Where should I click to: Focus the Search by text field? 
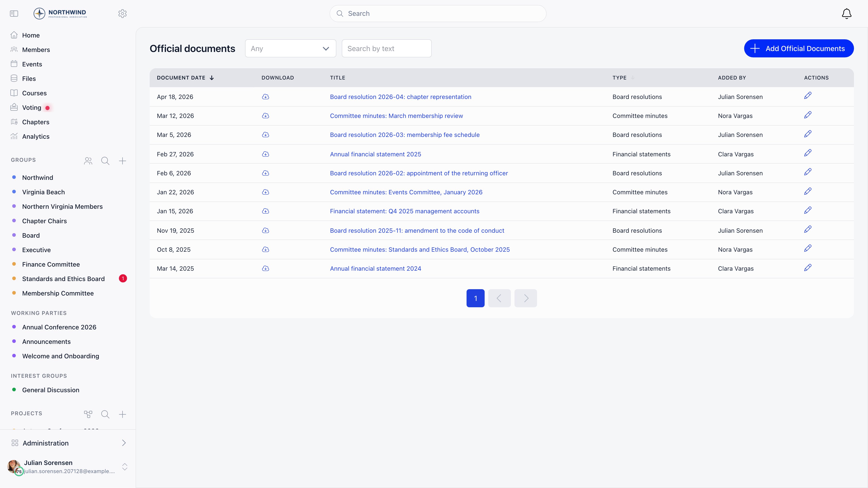click(387, 49)
